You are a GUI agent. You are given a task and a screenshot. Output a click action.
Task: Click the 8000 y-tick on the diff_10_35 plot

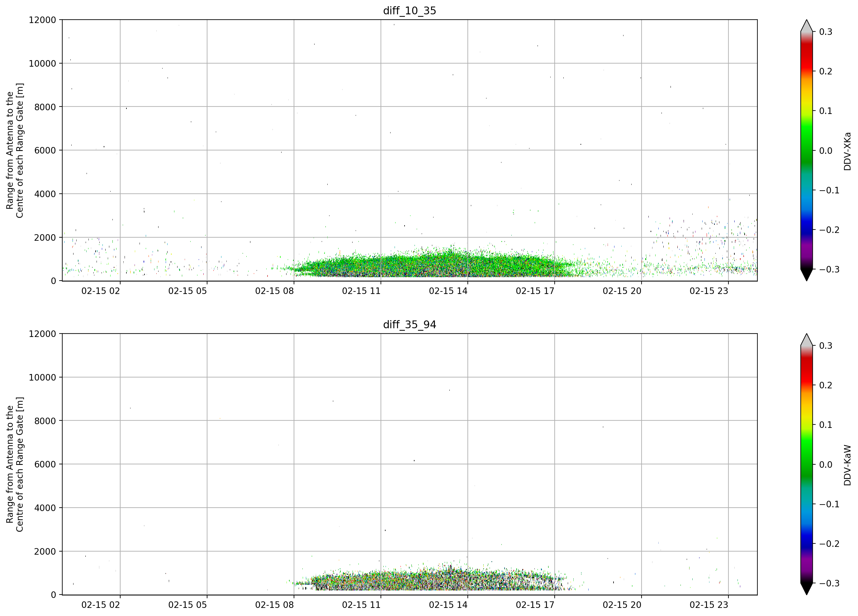pyautogui.click(x=45, y=107)
